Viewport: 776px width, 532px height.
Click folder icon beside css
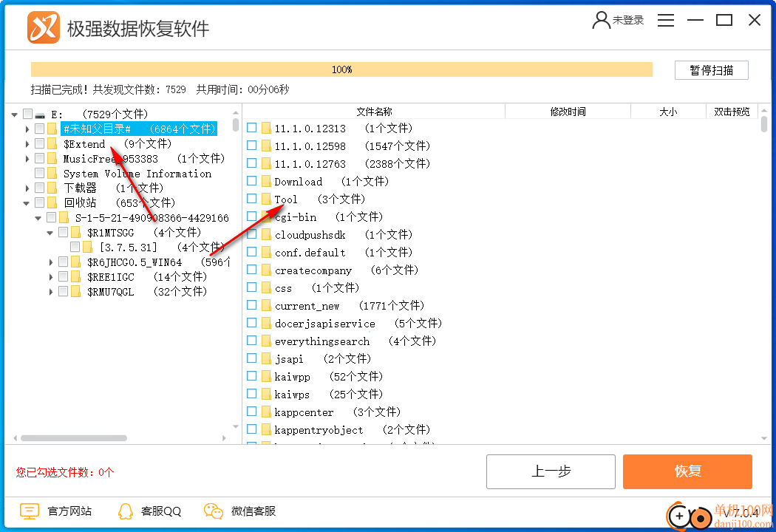tap(266, 288)
